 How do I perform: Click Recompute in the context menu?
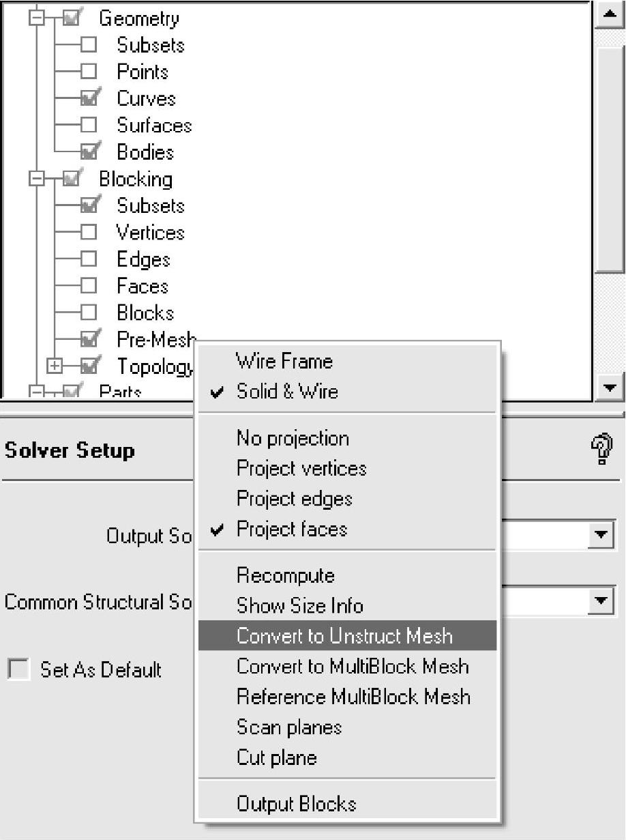(285, 575)
